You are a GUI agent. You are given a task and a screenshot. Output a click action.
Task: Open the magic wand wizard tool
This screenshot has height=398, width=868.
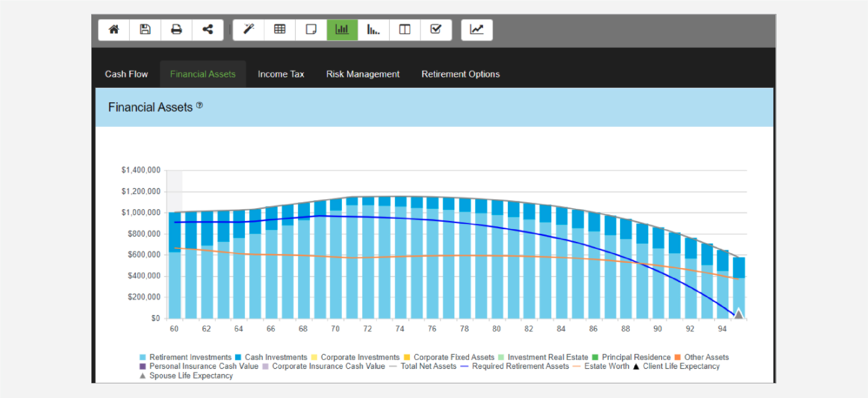[x=248, y=30]
